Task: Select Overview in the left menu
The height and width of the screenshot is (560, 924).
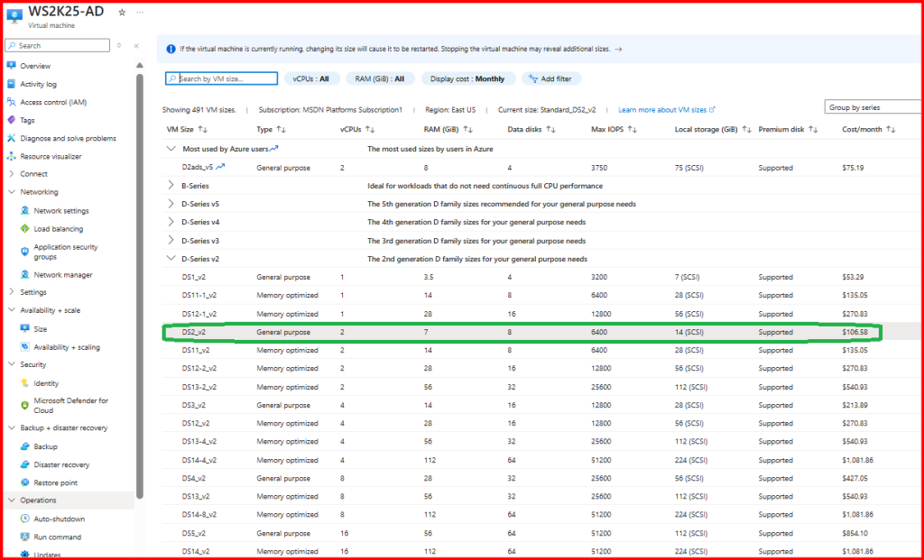Action: point(35,66)
